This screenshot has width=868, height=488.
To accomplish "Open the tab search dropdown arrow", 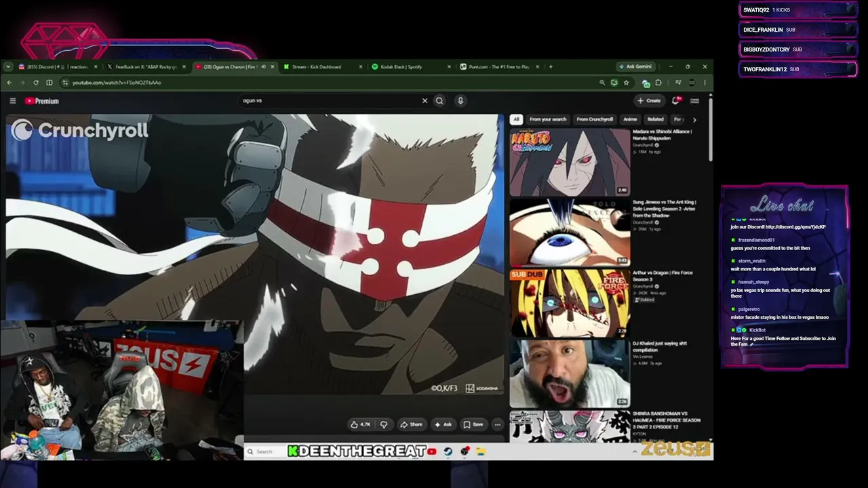I will point(8,67).
